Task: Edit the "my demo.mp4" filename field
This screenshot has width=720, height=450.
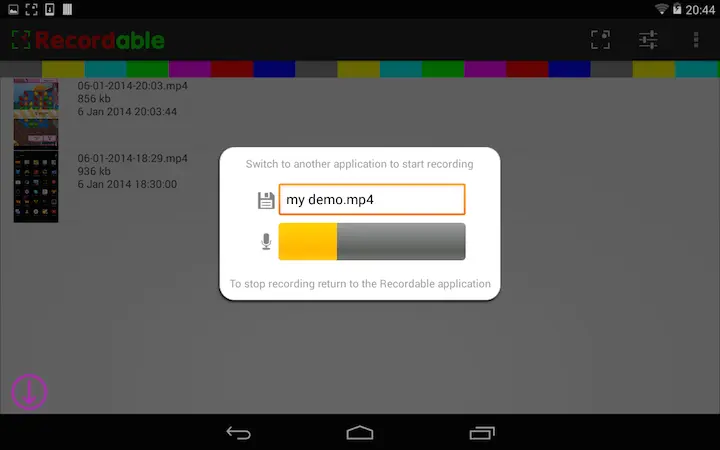Action: [372, 199]
